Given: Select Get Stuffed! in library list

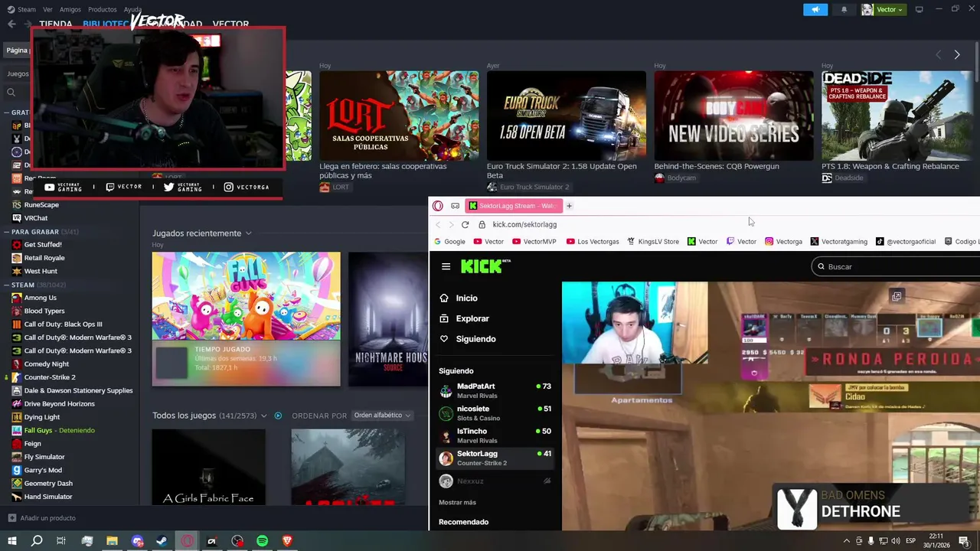Looking at the screenshot, I should click(42, 245).
